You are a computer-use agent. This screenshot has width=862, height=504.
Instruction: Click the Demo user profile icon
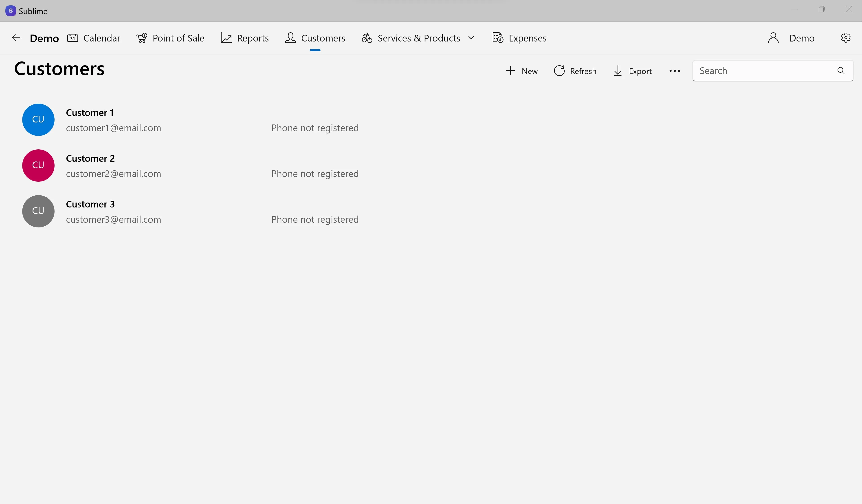point(773,38)
